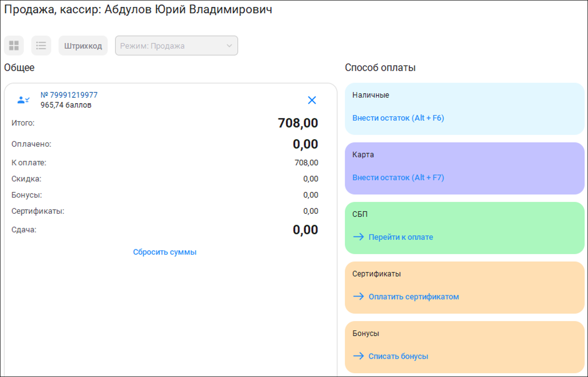The width and height of the screenshot is (588, 377).
Task: Click Сбросить суммы link
Action: (165, 252)
